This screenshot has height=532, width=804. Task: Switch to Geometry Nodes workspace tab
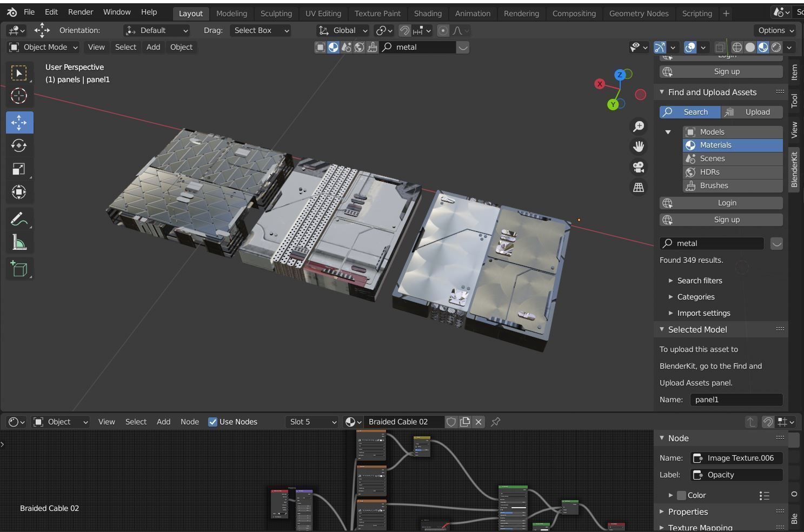639,14
